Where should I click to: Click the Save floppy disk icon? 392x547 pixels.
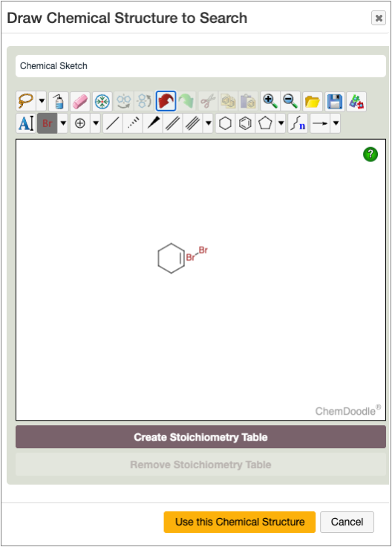pyautogui.click(x=335, y=102)
